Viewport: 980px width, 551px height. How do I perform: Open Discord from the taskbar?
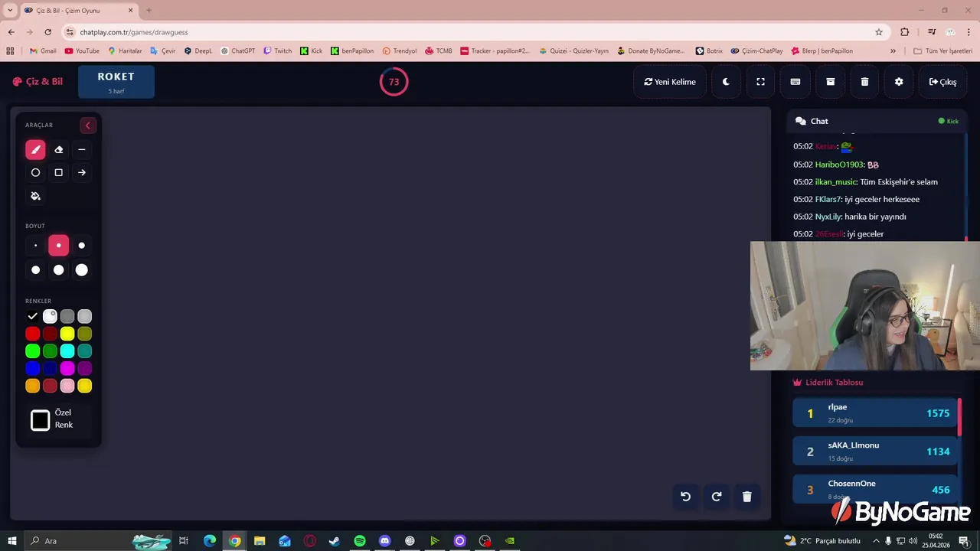(384, 541)
